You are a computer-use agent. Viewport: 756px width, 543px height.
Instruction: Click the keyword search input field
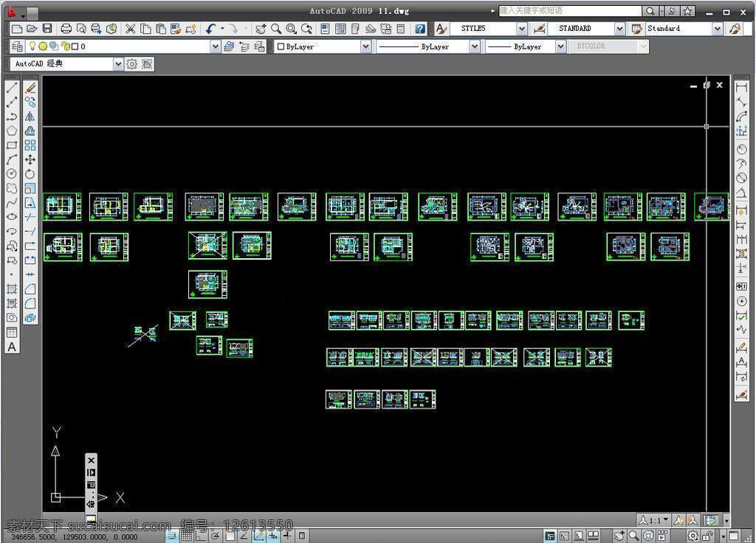[x=570, y=10]
